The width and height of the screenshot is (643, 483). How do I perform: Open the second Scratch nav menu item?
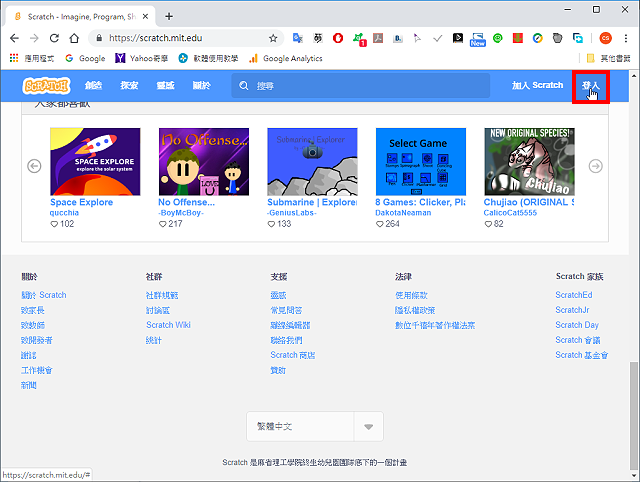click(129, 85)
